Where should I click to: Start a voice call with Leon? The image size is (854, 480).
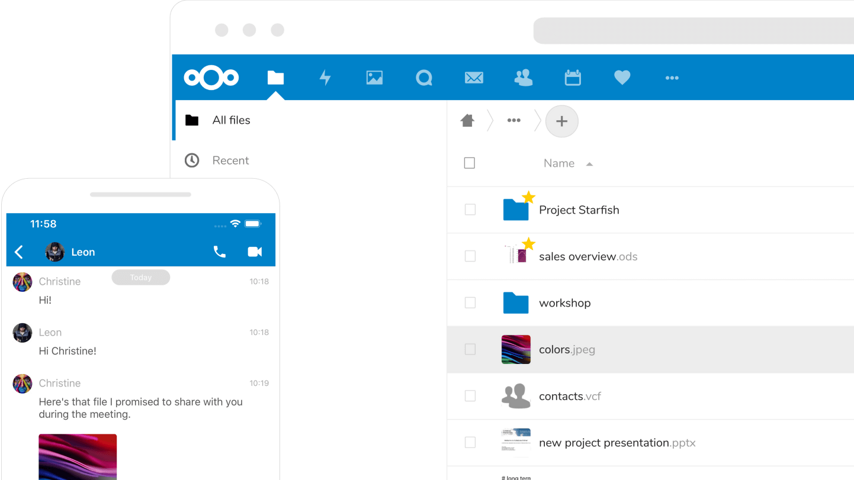(220, 252)
